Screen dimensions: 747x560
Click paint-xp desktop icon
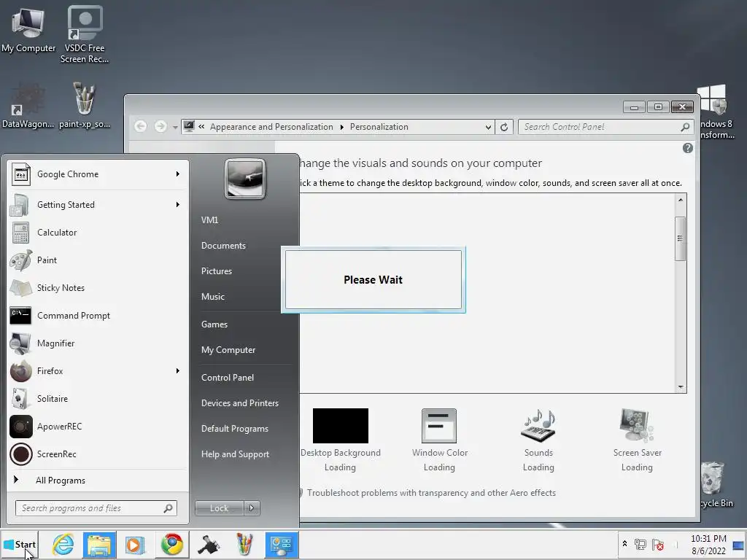(x=85, y=106)
